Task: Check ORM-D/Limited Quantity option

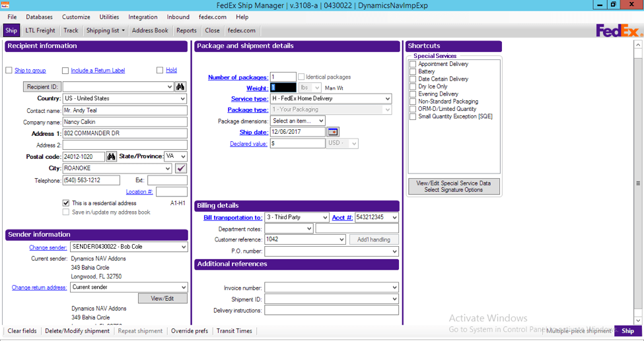Action: pyautogui.click(x=413, y=109)
